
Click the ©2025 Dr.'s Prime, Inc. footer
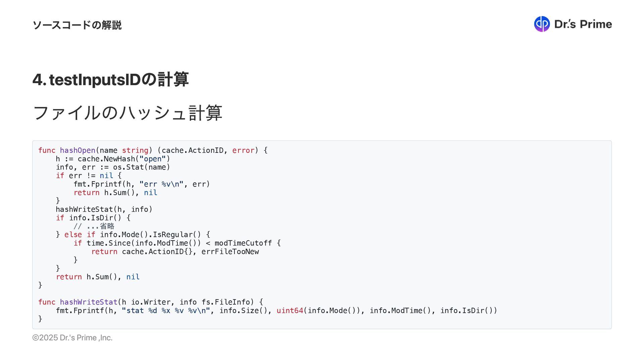[72, 338]
